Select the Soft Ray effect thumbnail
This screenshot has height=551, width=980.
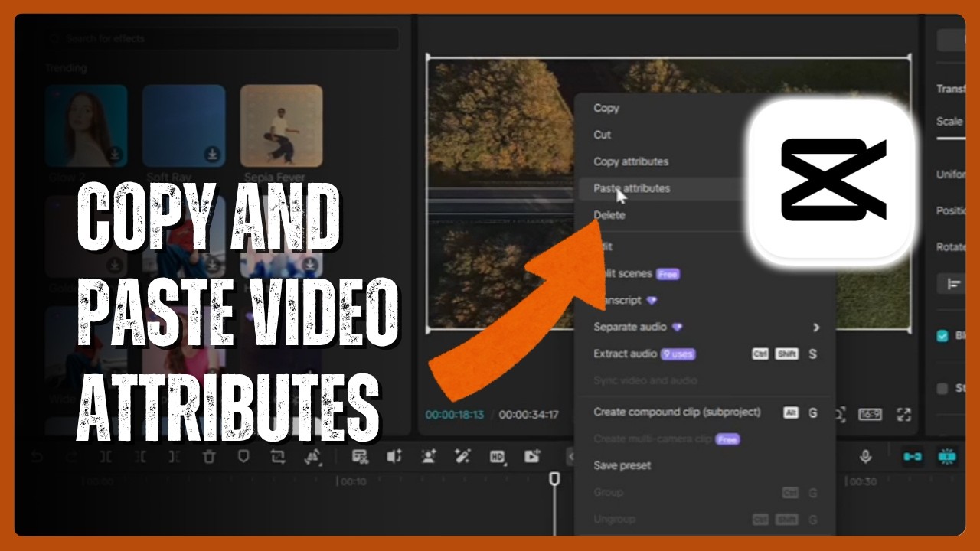(x=184, y=126)
